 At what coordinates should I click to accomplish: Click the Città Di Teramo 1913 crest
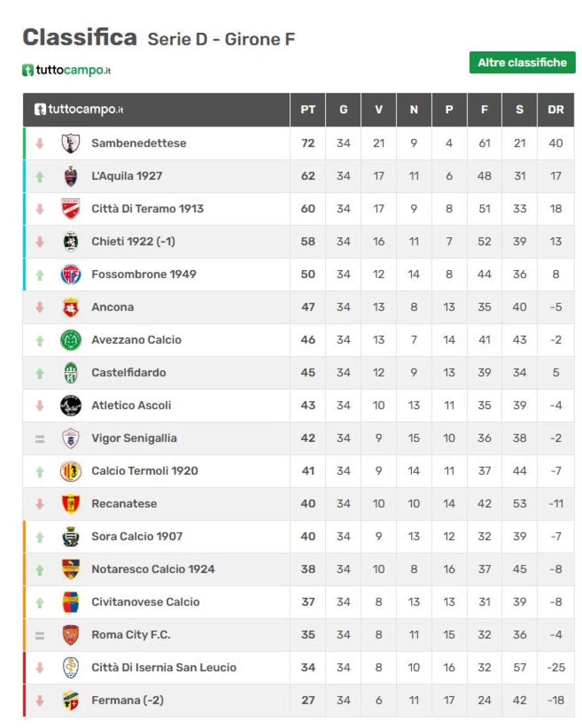coord(70,209)
